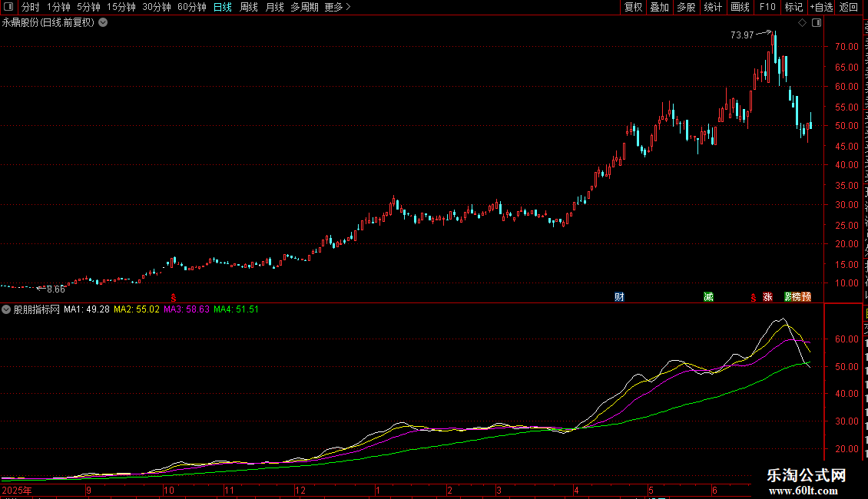Click month 4 on the time axis
868x499 pixels.
point(576,490)
